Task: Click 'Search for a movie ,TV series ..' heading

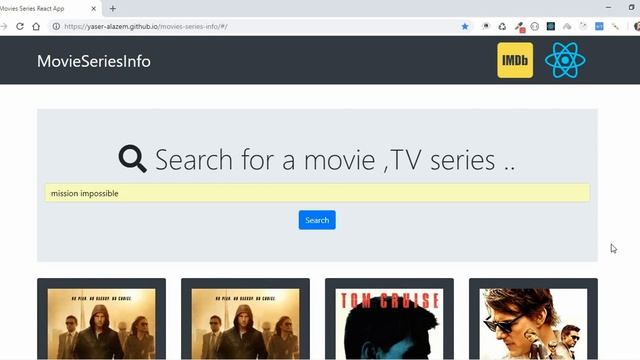Action: click(335, 160)
